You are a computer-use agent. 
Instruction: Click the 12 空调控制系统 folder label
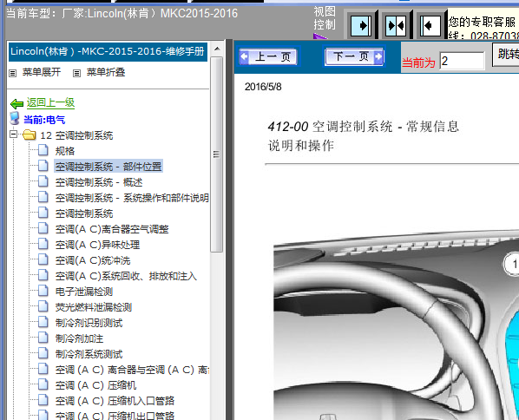pyautogui.click(x=76, y=135)
